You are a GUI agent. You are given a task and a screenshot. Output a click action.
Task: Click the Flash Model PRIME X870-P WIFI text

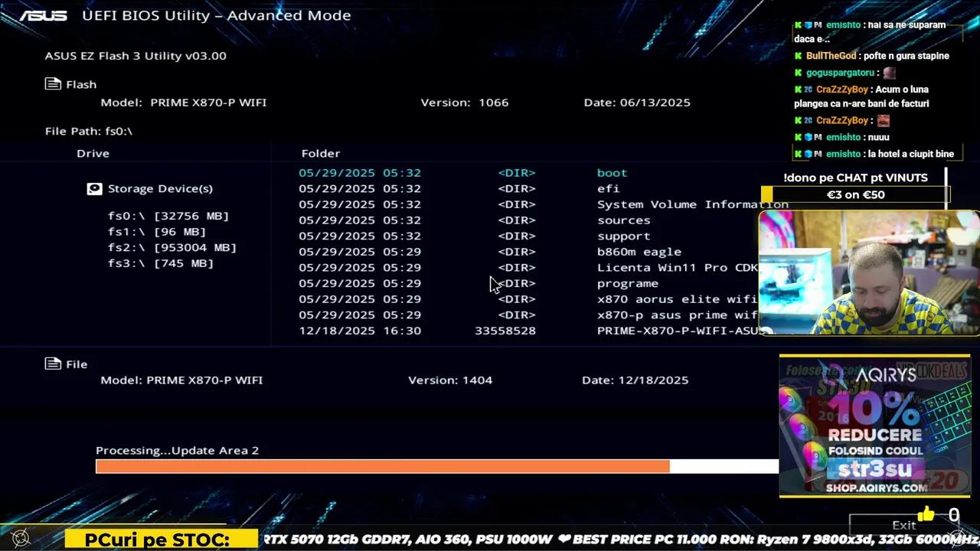pos(184,102)
